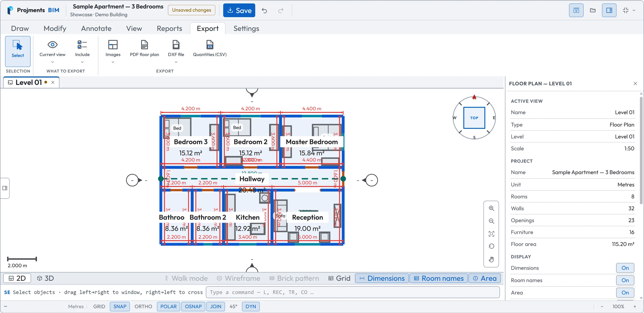Close the Floor Plan properties panel

pos(635,84)
